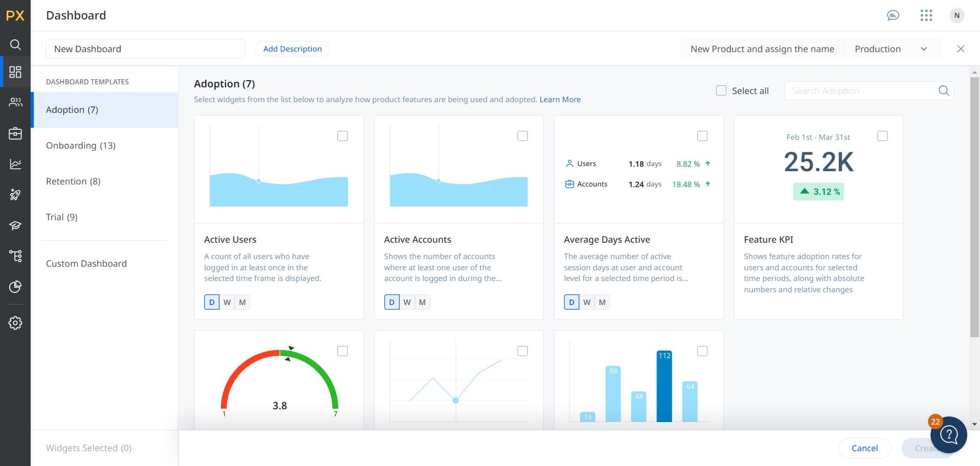980x466 pixels.
Task: Open the chat messages icon in top bar
Action: point(893,15)
